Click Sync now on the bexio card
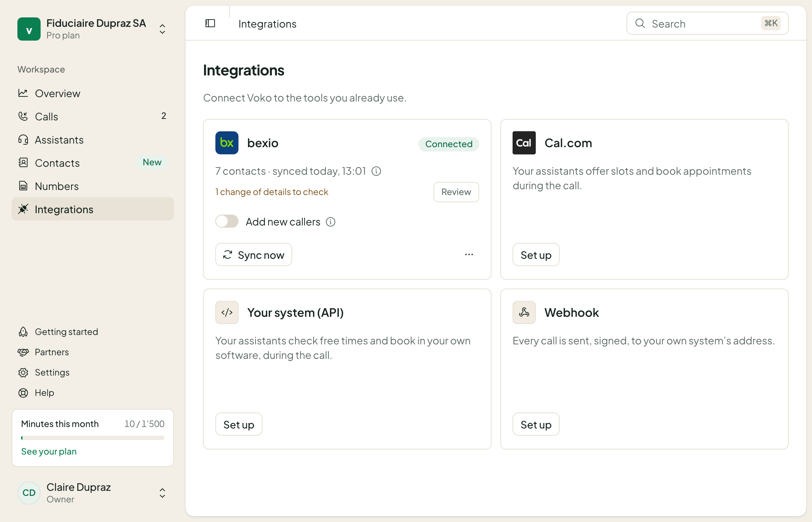The height and width of the screenshot is (522, 812). coord(254,254)
